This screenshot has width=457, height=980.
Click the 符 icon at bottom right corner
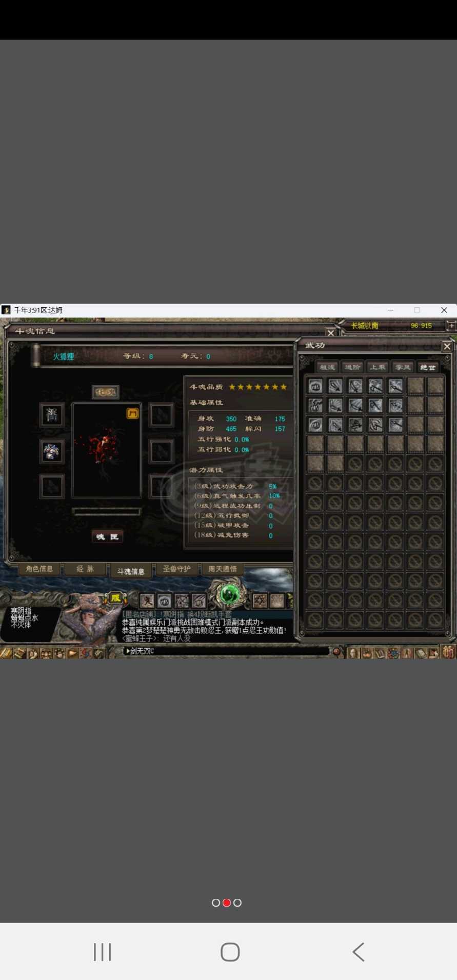tap(448, 652)
